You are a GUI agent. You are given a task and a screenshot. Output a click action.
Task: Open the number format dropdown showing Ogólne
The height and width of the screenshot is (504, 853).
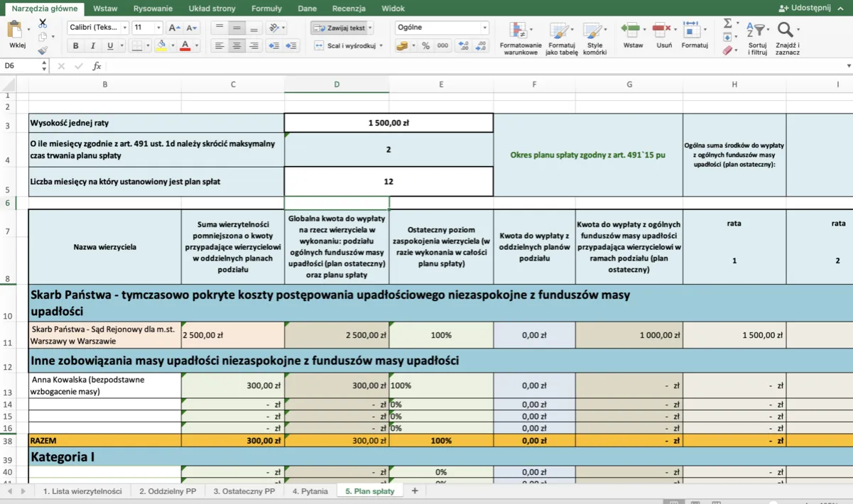coord(441,27)
